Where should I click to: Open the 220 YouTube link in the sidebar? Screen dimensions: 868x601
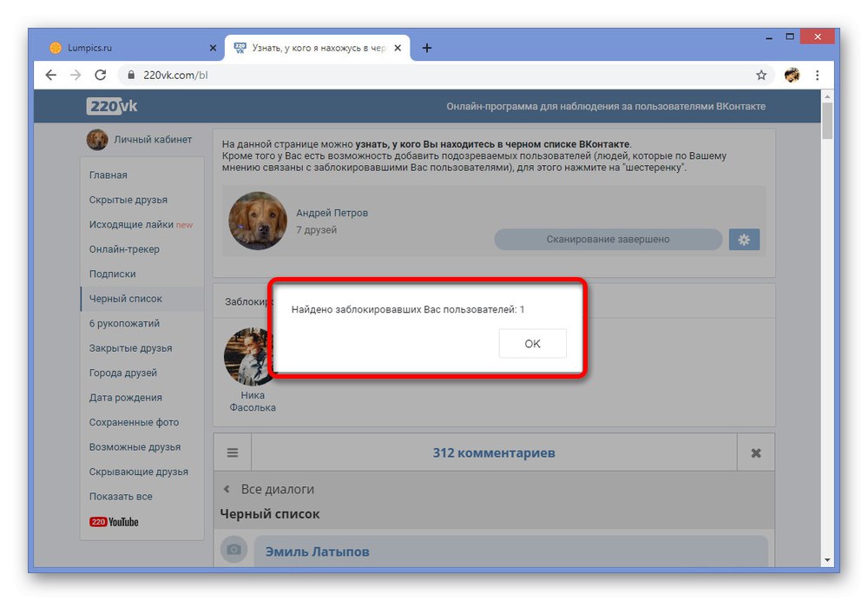tap(114, 522)
